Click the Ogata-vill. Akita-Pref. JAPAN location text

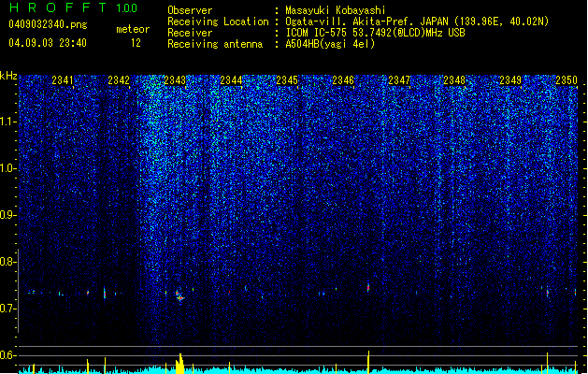417,22
